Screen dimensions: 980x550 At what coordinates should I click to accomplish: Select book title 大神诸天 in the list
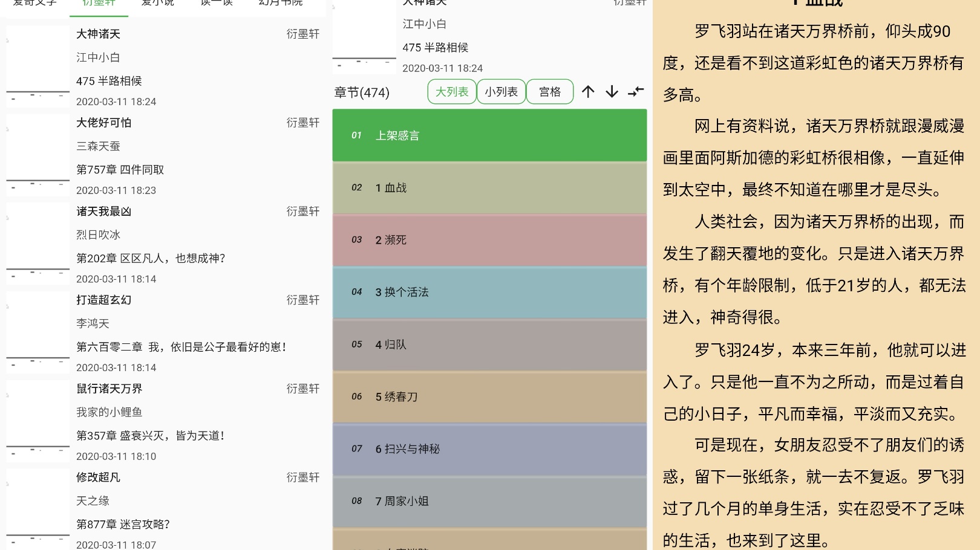98,34
